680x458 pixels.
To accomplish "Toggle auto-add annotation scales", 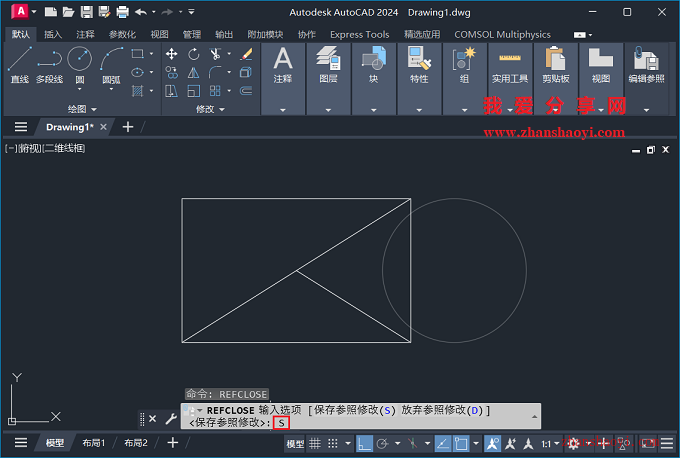I will [x=511, y=443].
